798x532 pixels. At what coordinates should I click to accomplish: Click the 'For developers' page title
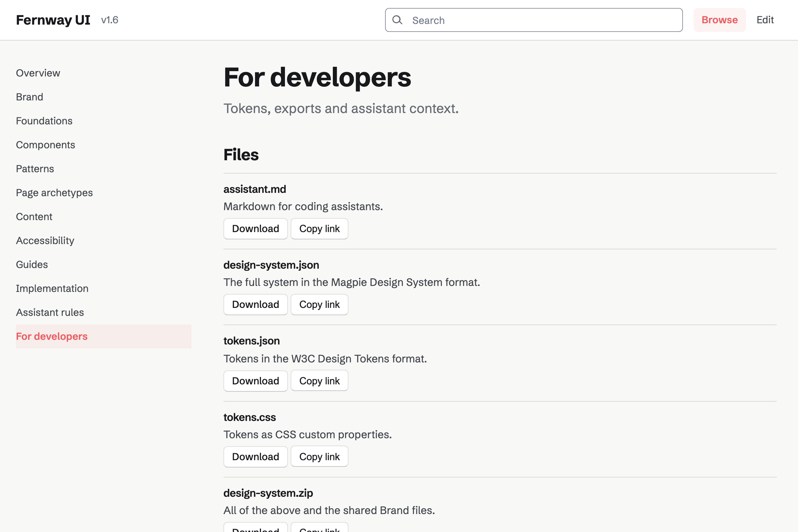pyautogui.click(x=317, y=77)
